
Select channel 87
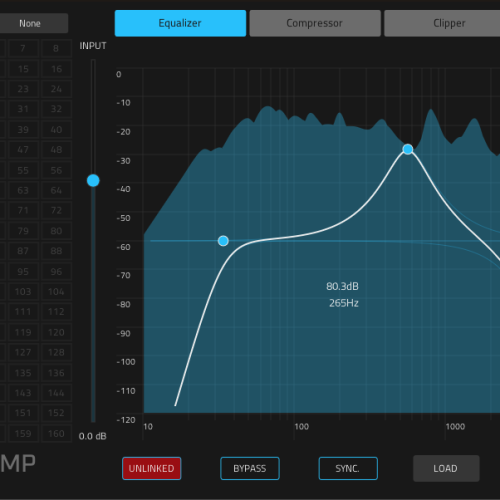click(23, 251)
